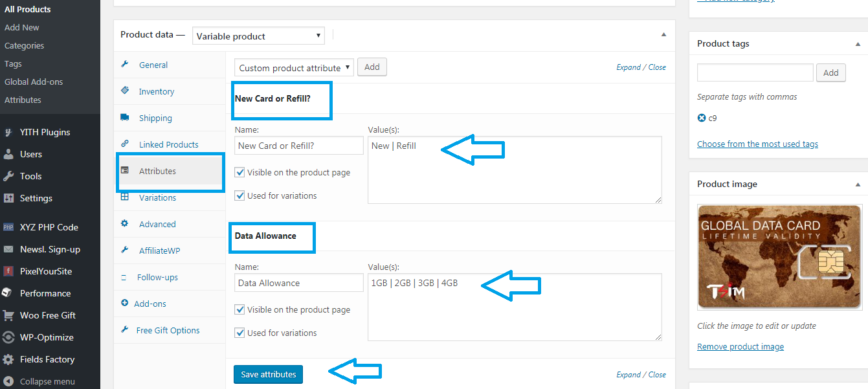The height and width of the screenshot is (389, 868).
Task: Click the Settings sliders icon
Action: [8, 198]
